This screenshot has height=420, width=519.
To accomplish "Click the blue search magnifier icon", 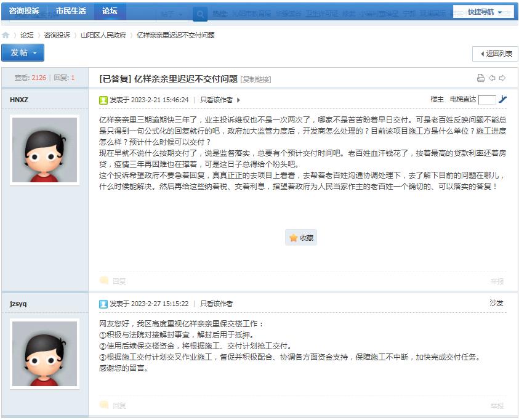I will [200, 14].
